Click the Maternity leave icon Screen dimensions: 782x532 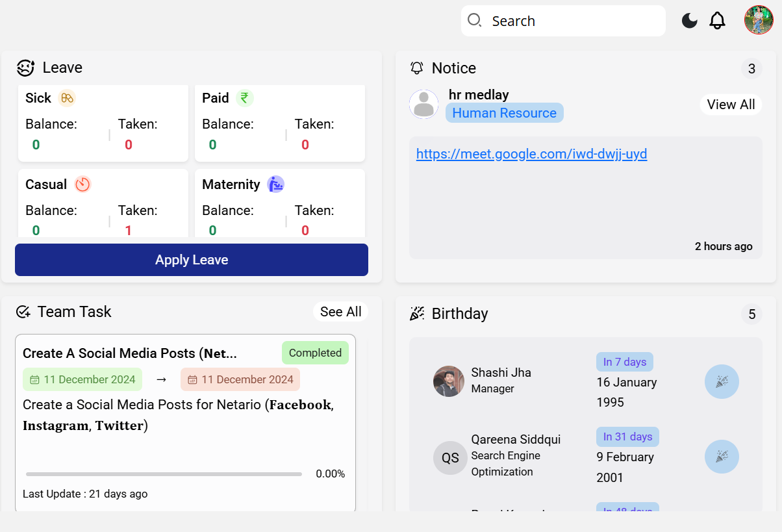[276, 184]
